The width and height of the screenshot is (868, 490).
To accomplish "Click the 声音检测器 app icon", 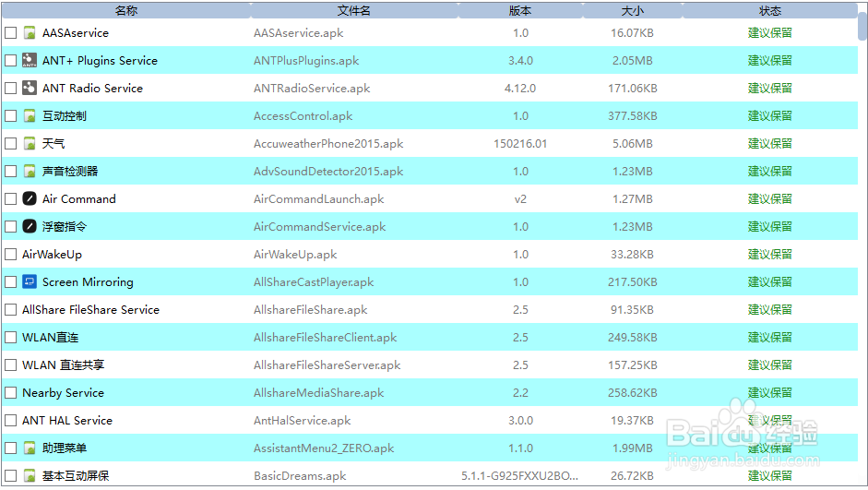I will click(30, 171).
